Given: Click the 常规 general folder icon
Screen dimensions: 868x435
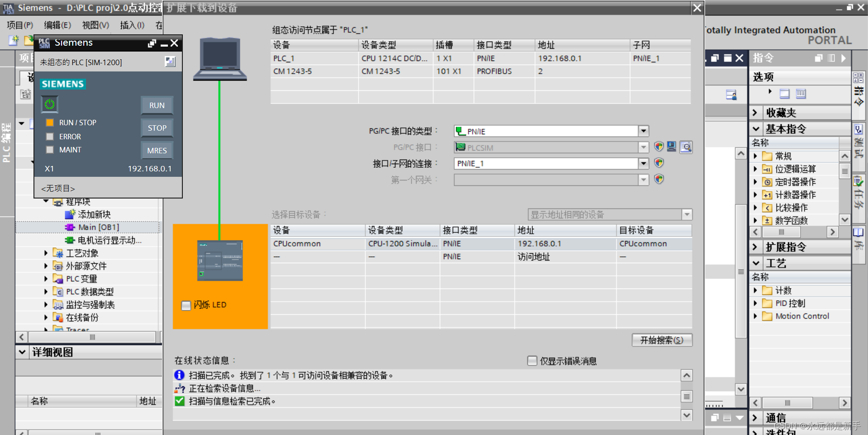Looking at the screenshot, I should pyautogui.click(x=767, y=156).
